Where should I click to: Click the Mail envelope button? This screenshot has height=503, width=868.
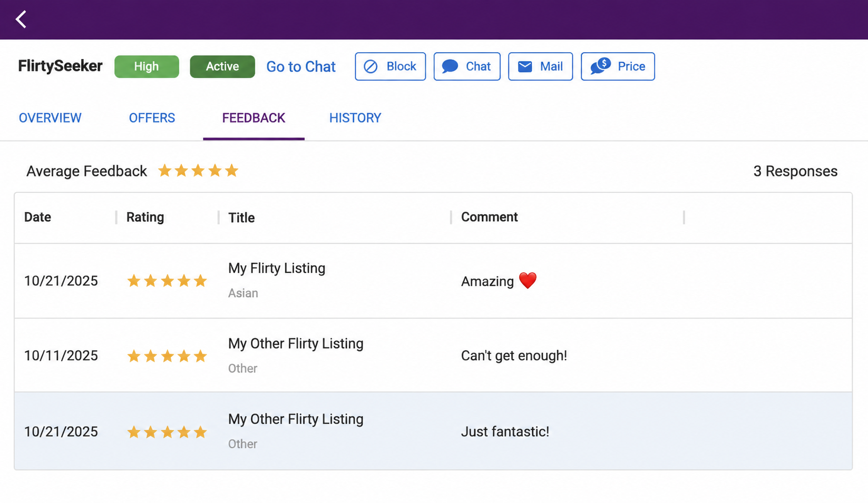[540, 66]
